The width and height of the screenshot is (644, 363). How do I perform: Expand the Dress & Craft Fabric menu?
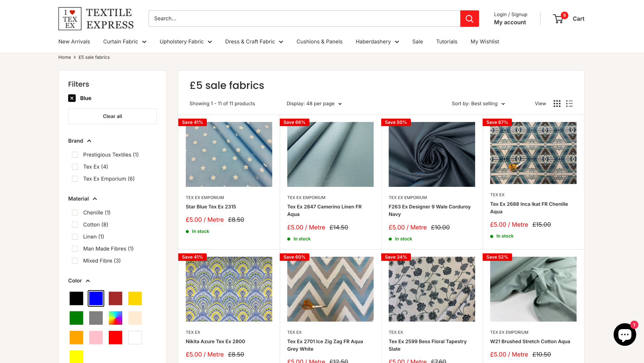(x=254, y=42)
